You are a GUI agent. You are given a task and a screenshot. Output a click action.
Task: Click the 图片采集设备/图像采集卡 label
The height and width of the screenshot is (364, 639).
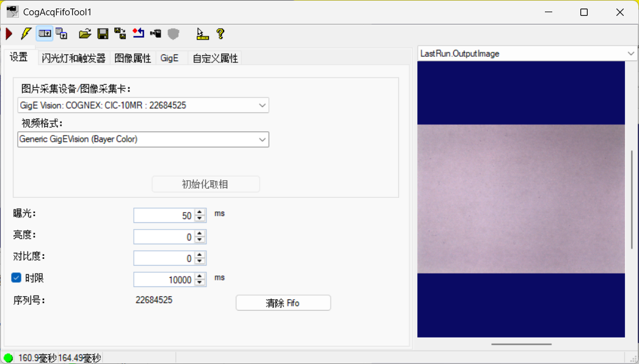pos(76,89)
